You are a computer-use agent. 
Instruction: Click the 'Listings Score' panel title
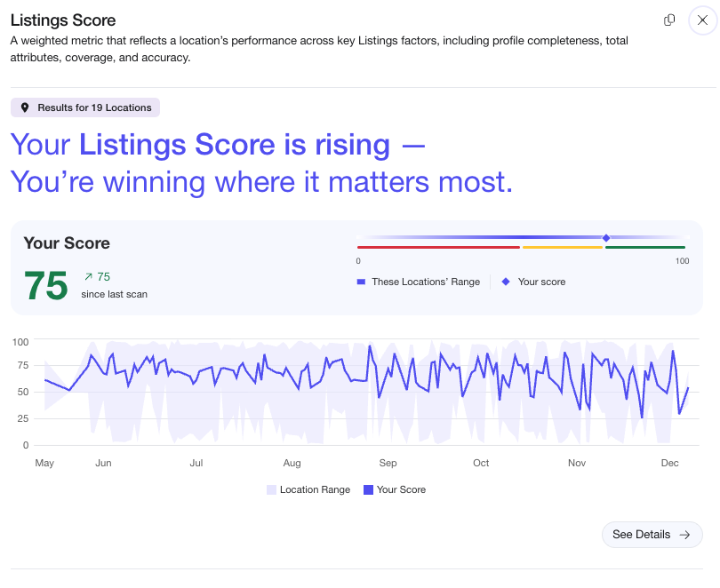[x=63, y=20]
